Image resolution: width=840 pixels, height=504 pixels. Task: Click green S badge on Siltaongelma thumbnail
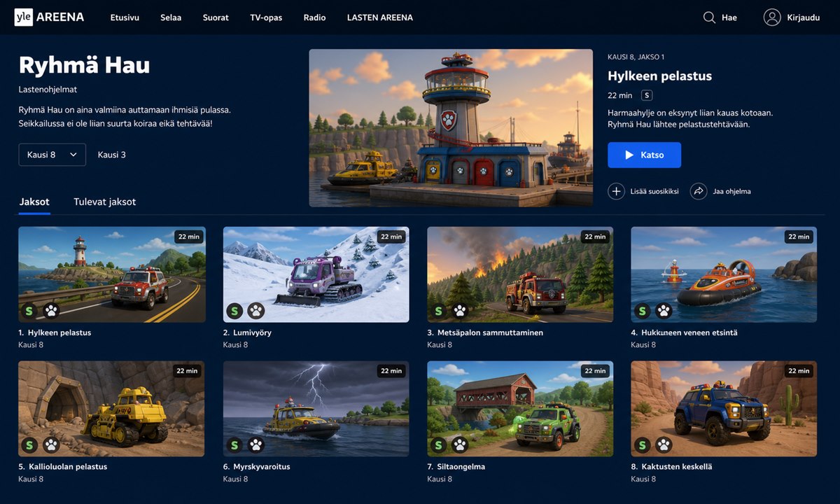click(439, 444)
